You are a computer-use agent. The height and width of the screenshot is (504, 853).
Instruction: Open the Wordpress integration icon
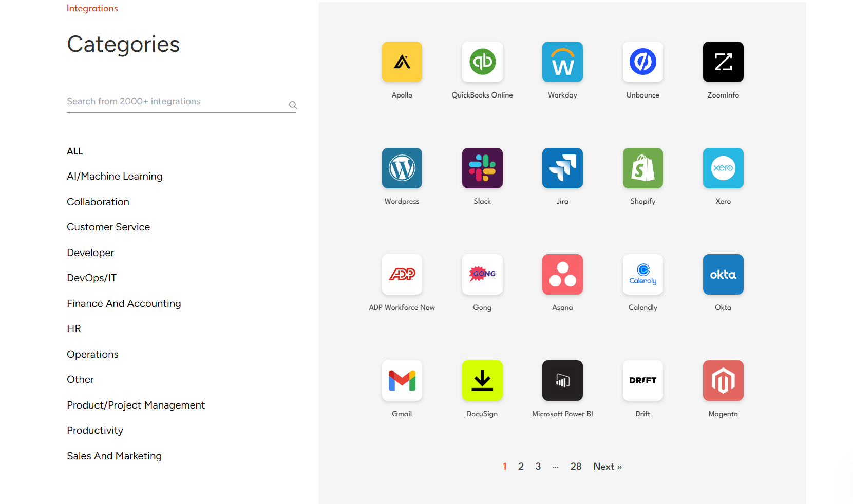402,168
